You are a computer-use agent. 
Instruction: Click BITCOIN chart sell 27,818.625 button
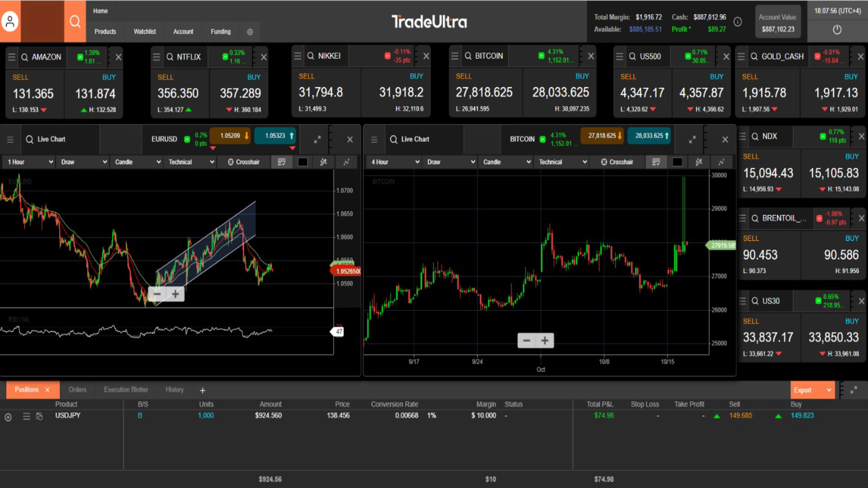(602, 136)
